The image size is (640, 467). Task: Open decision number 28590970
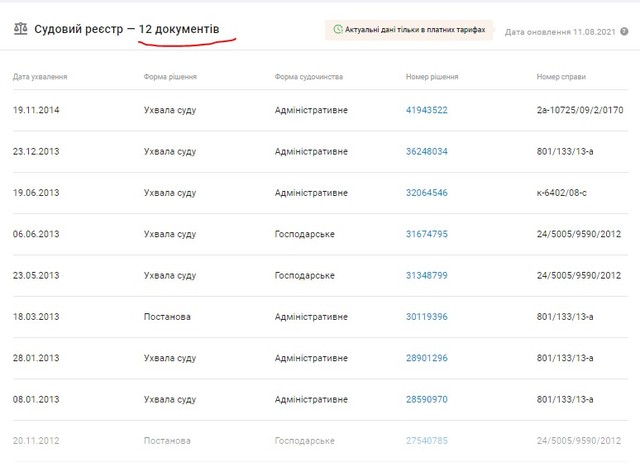tap(426, 399)
